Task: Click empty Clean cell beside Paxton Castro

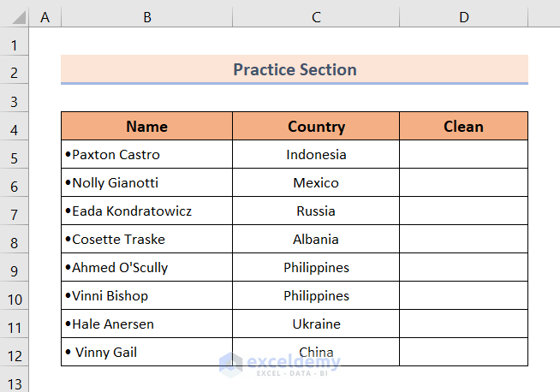Action: 463,155
